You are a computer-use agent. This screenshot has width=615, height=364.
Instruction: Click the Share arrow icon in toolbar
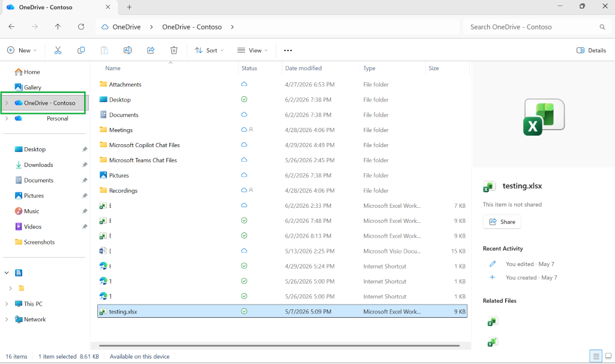tap(151, 50)
